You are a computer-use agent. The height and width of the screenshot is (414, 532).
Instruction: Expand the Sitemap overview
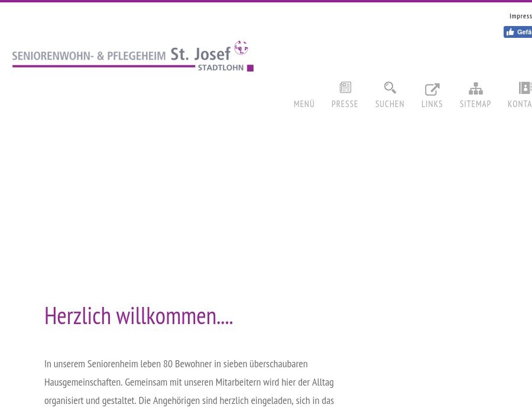coord(475,103)
